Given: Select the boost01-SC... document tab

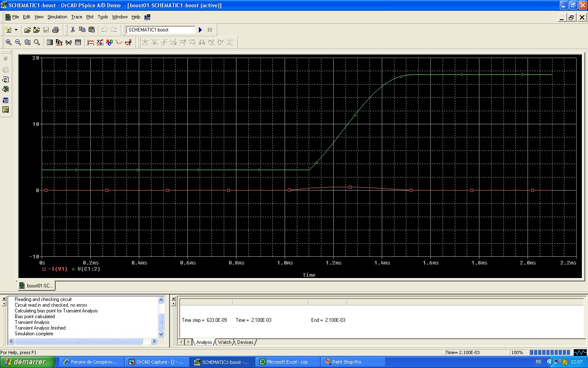Looking at the screenshot, I should click(x=36, y=285).
